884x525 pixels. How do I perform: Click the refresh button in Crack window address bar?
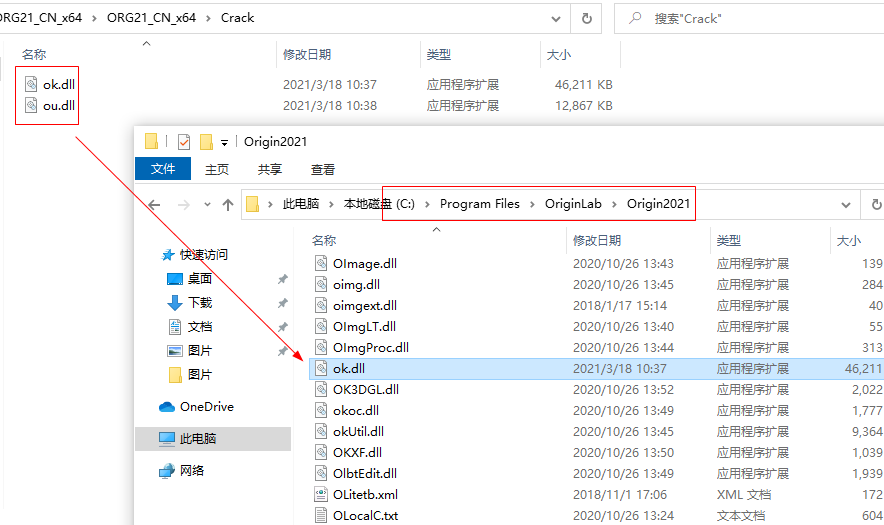click(586, 19)
